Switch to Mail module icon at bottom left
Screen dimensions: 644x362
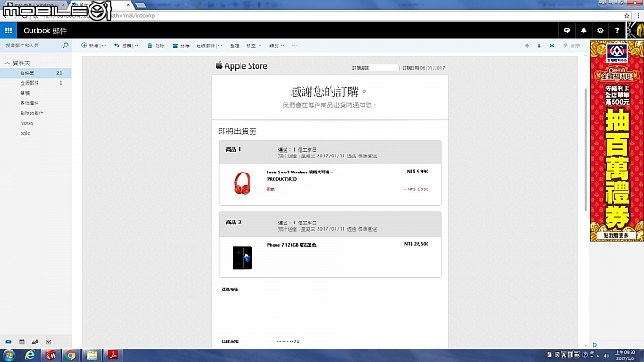[x=8, y=341]
